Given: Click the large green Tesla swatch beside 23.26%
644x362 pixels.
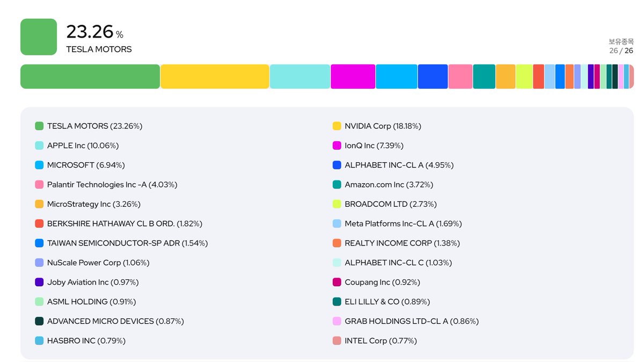Looking at the screenshot, I should (39, 37).
